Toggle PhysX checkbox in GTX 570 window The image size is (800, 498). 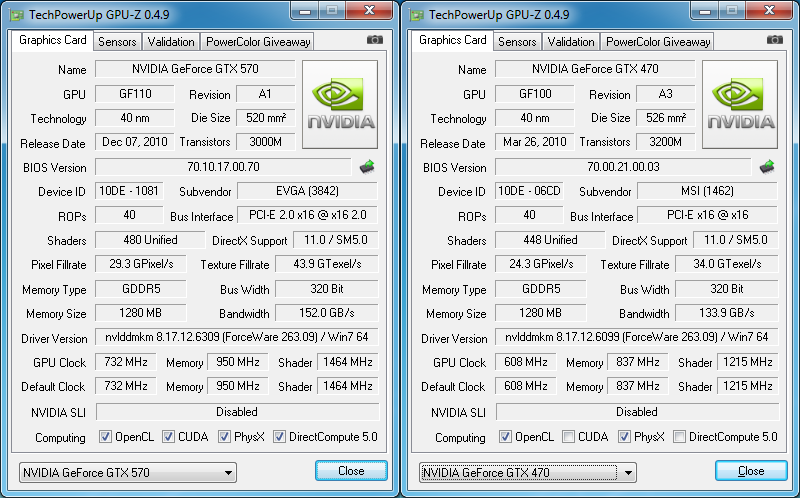tap(224, 437)
